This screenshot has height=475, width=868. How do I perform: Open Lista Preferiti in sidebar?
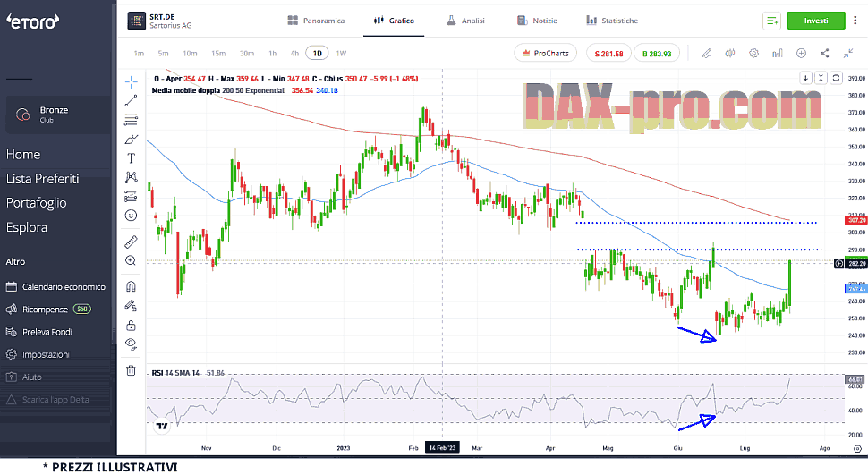tap(43, 179)
